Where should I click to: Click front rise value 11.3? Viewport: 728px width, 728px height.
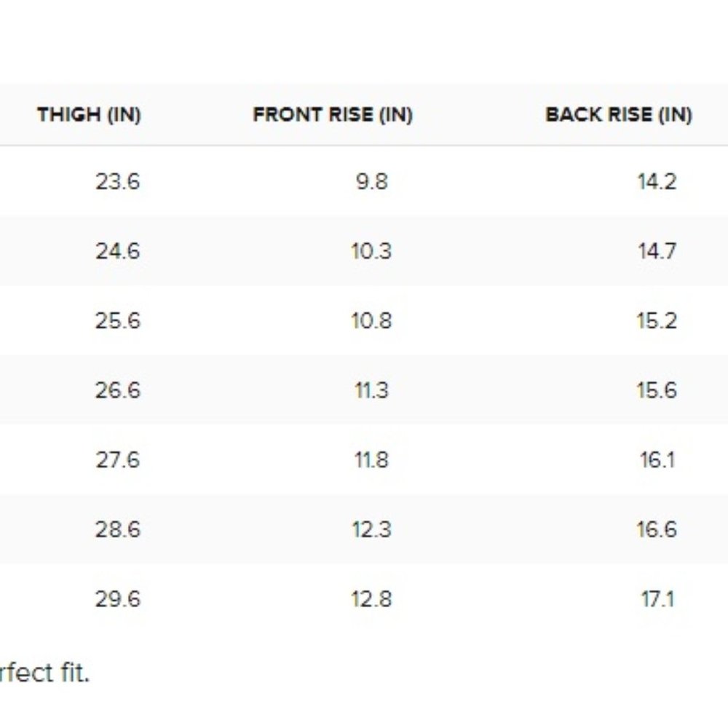point(371,390)
